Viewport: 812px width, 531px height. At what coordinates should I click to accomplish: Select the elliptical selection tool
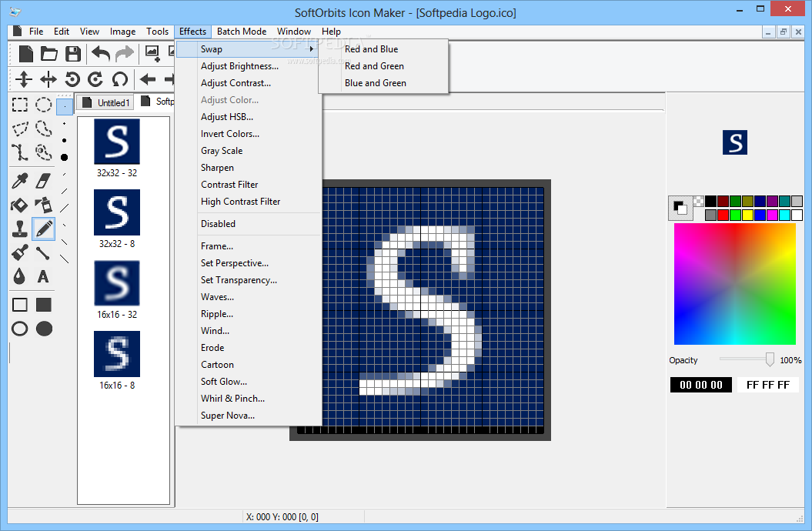[x=44, y=105]
